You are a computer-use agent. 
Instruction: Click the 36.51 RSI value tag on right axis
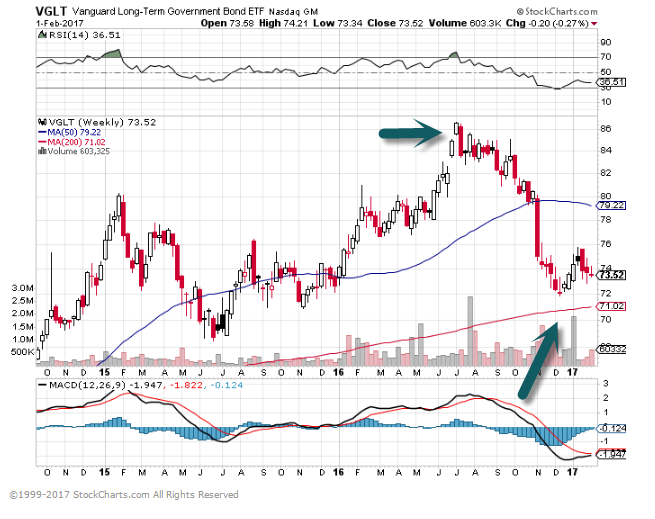tap(611, 82)
